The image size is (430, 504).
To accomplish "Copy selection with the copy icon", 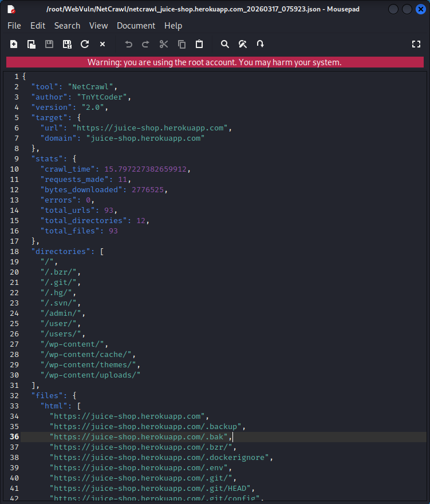I will click(182, 44).
